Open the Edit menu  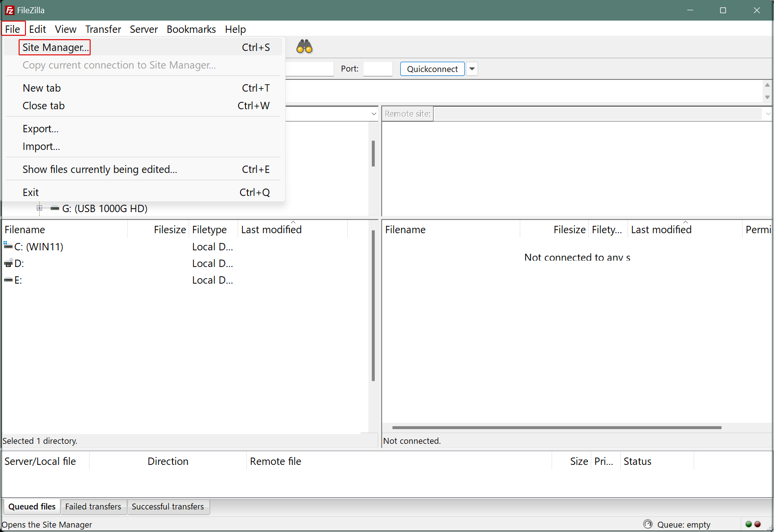point(37,29)
